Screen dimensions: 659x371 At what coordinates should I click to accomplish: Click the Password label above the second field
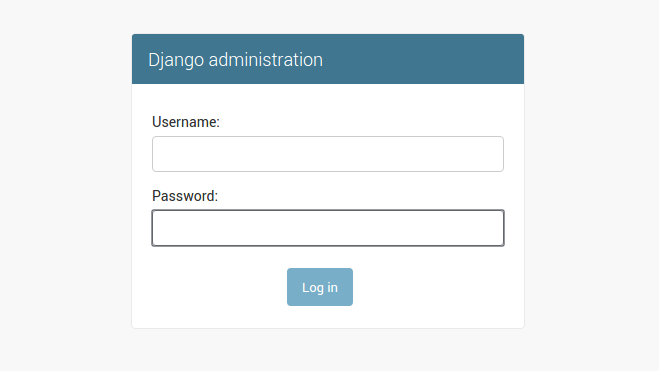[185, 196]
